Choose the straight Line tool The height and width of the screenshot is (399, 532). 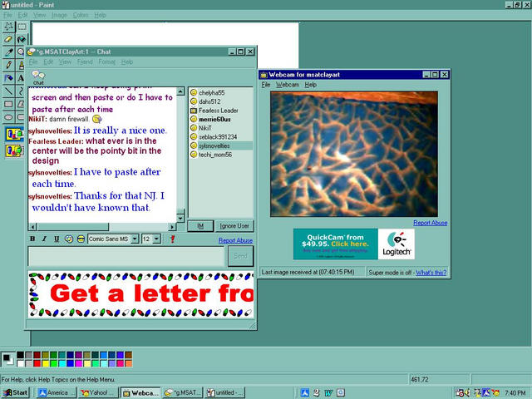8,91
